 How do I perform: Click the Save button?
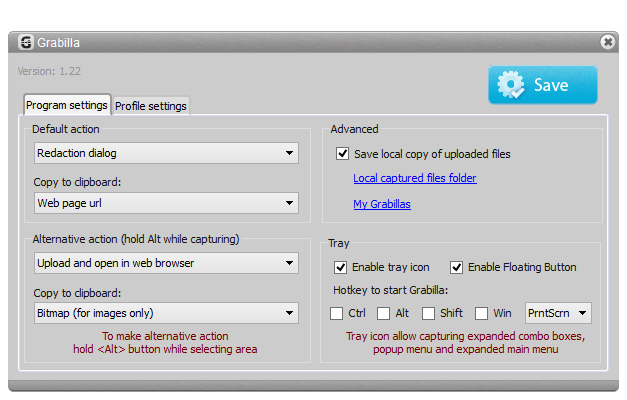coord(543,85)
